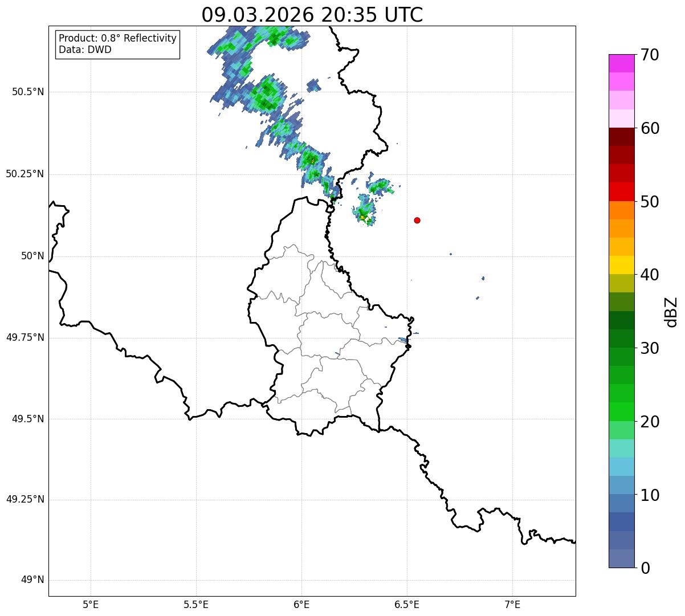This screenshot has height=616, width=685.
Task: Click the 49.75°N latitude label
Action: (x=25, y=337)
